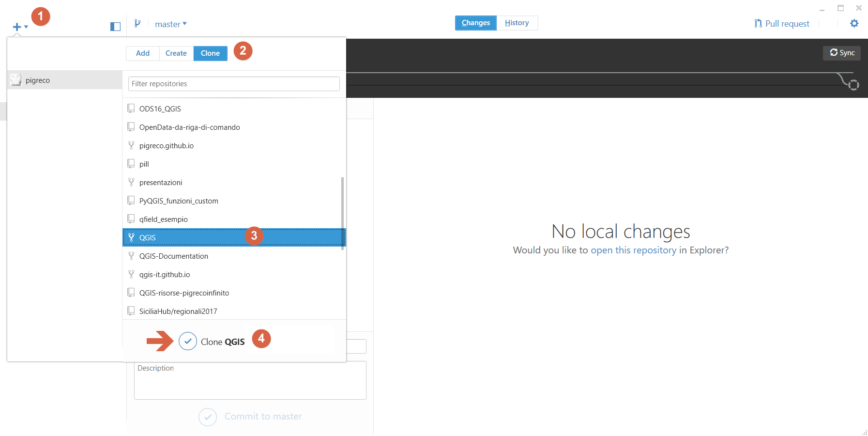Viewport: 868px width, 436px height.
Task: Click the Filter repositories input field
Action: [x=234, y=84]
